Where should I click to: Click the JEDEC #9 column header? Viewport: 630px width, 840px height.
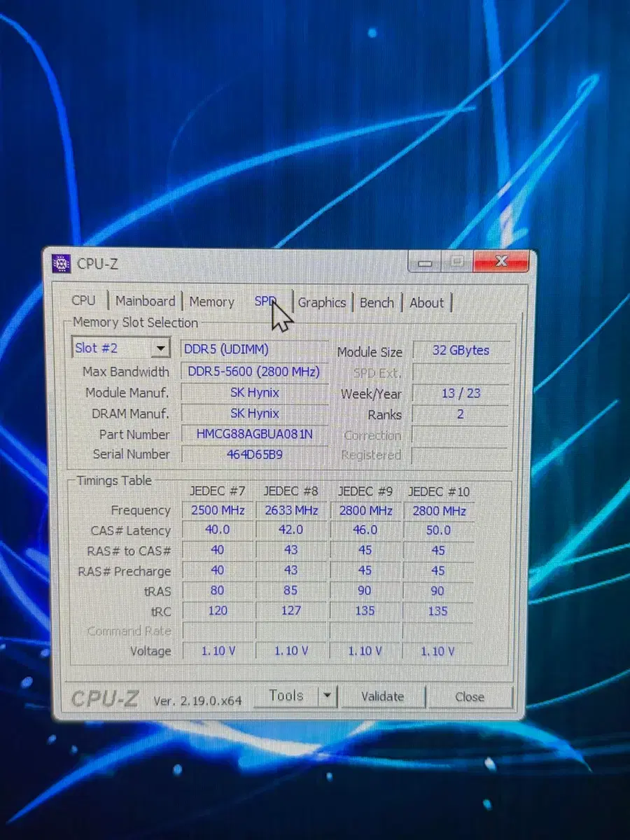point(365,491)
